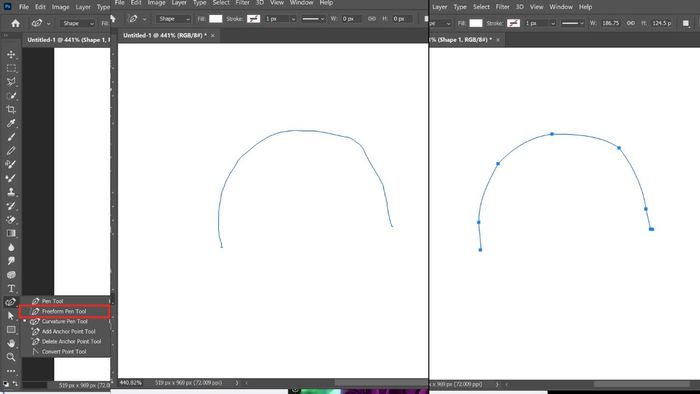
Task: Open tool preset arrow in left window
Action: tap(49, 23)
